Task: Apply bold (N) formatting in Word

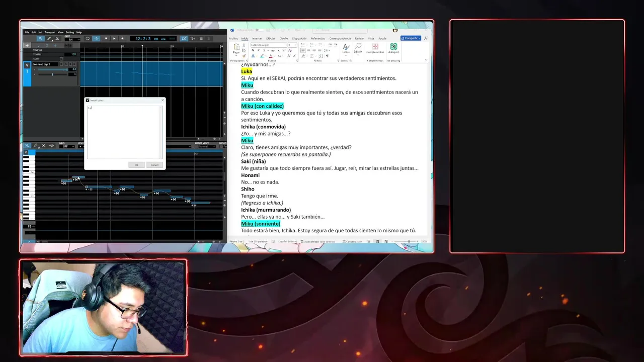Action: [x=253, y=50]
